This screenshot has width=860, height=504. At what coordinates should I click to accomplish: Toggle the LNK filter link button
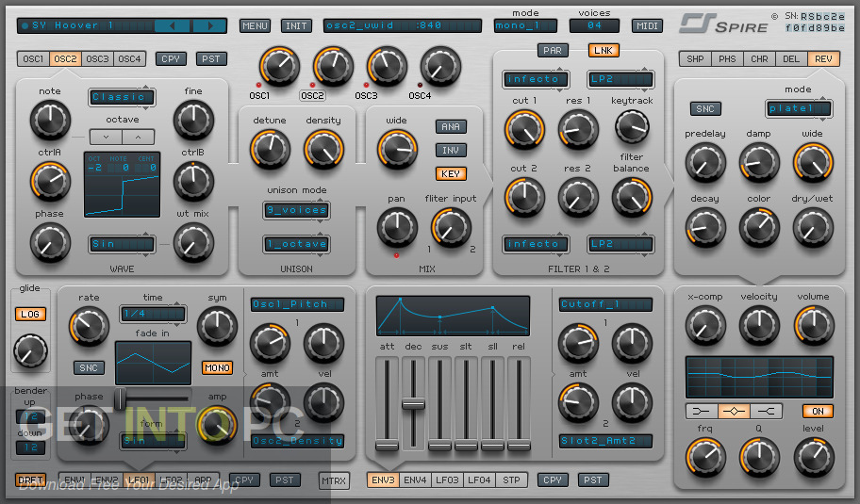(x=604, y=51)
